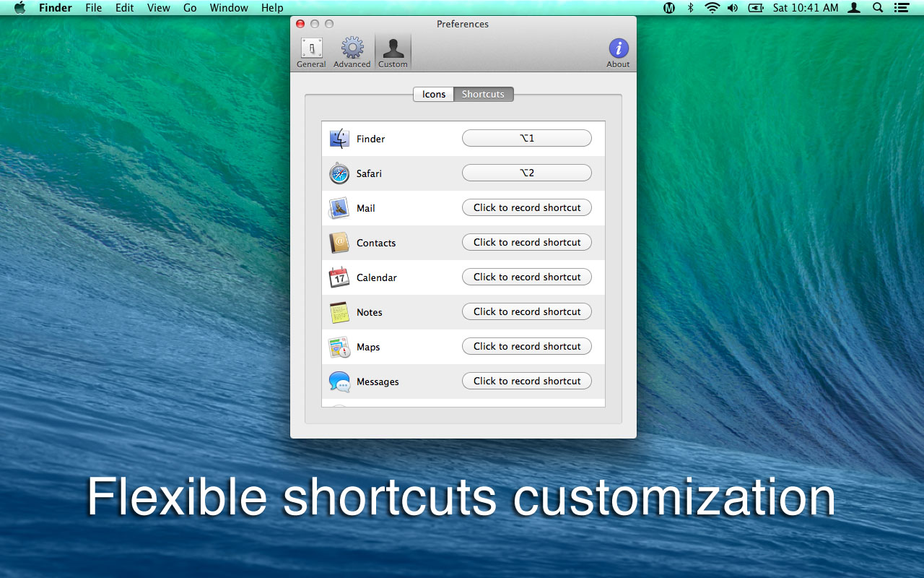
Task: Record a shortcut for Maps
Action: [527, 346]
